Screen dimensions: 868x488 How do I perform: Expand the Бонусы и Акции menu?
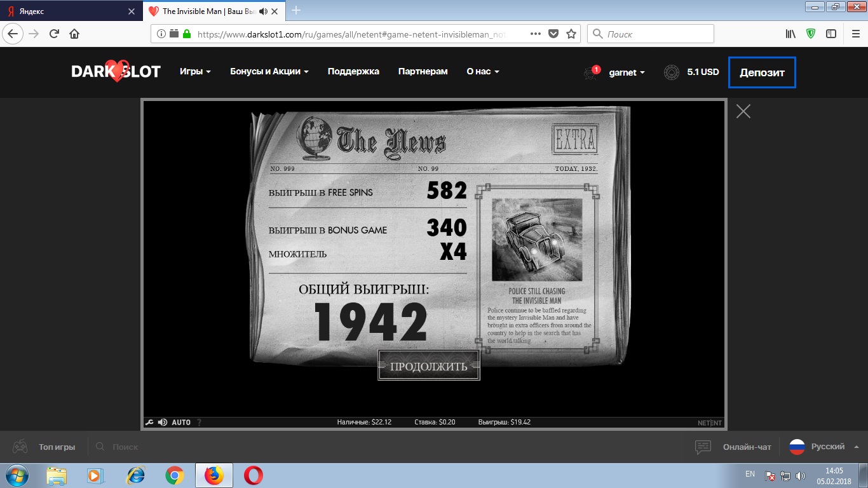(x=269, y=72)
